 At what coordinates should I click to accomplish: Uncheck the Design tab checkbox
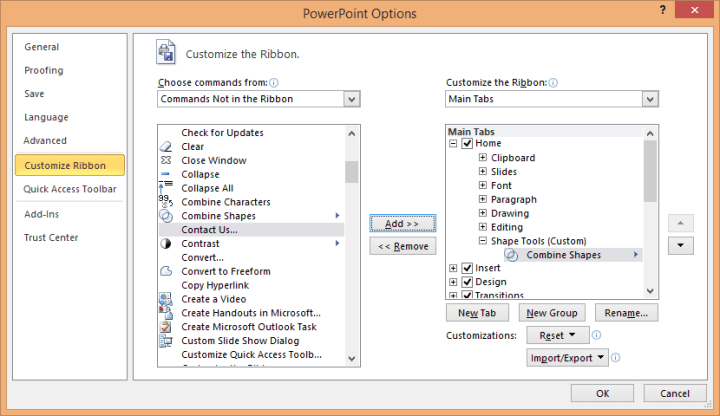pos(467,281)
